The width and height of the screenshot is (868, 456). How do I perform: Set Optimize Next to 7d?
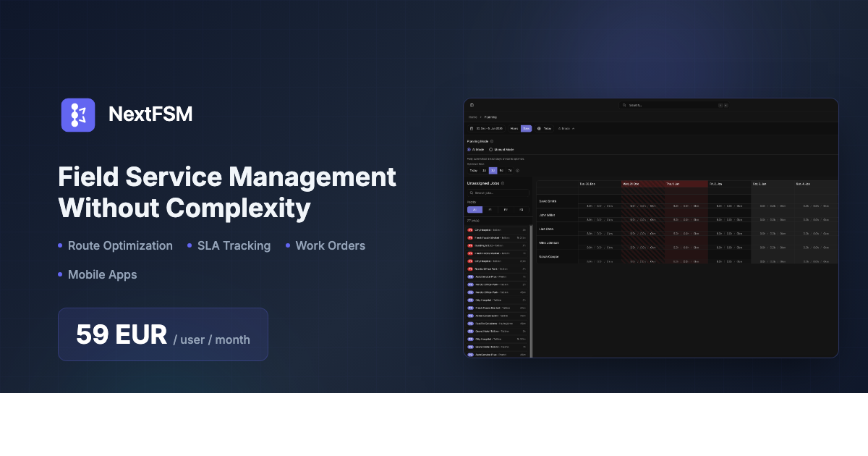[510, 171]
